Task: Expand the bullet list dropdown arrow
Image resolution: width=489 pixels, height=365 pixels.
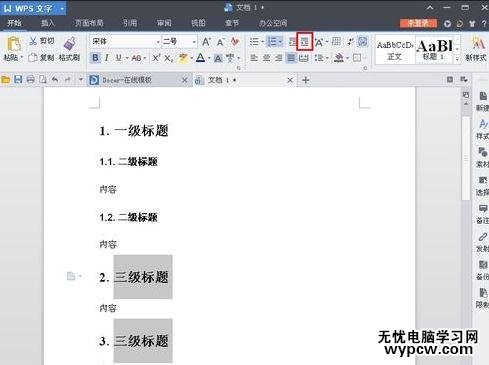Action: (262, 42)
